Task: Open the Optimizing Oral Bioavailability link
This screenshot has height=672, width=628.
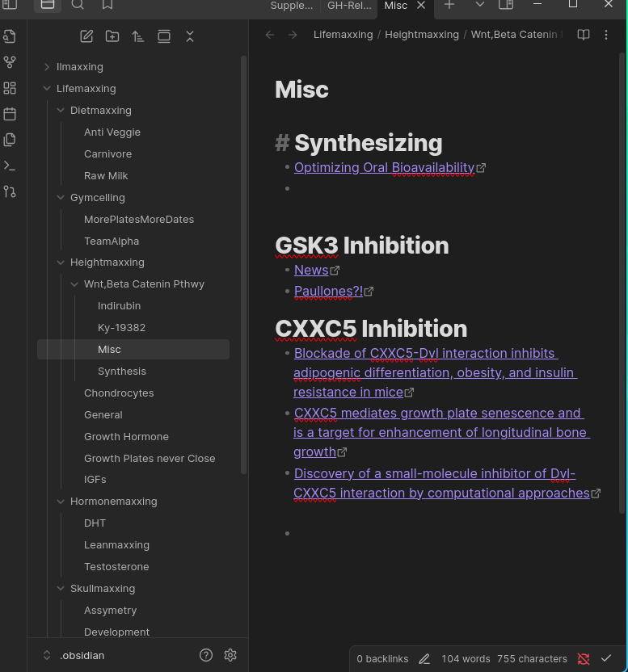Action: tap(384, 168)
